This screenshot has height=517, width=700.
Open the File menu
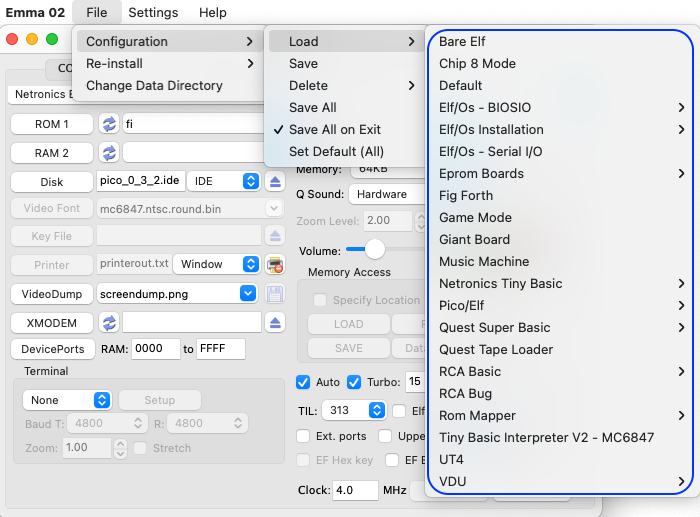pos(96,13)
